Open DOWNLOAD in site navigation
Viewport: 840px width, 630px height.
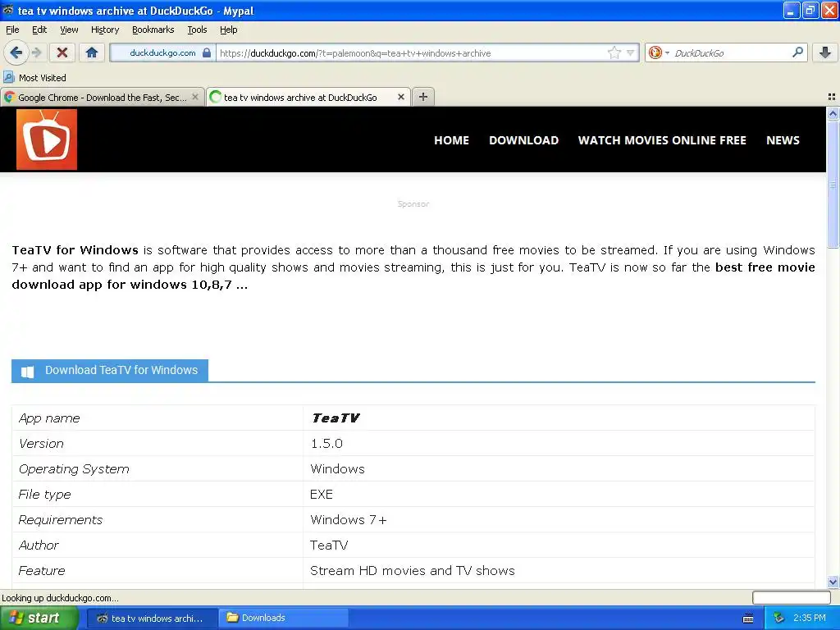pos(524,140)
